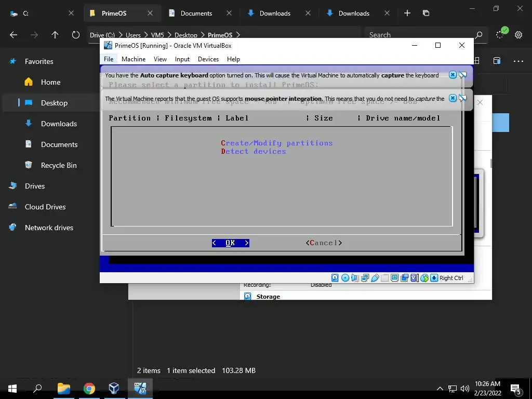Open the Input menu in VirtualBox
This screenshot has height=399, width=532.
(182, 59)
